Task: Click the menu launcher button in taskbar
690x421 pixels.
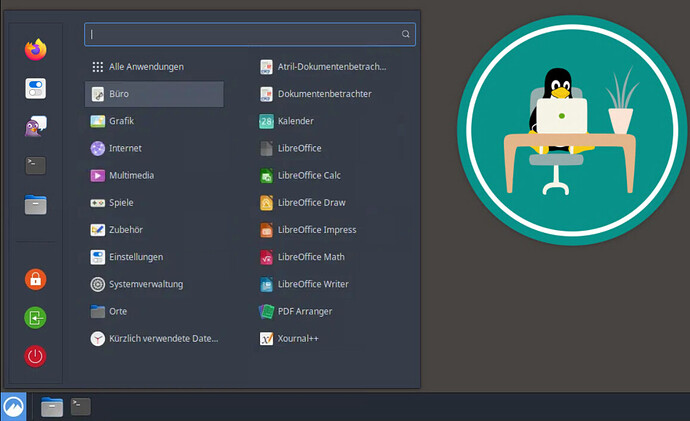Action: pyautogui.click(x=14, y=406)
